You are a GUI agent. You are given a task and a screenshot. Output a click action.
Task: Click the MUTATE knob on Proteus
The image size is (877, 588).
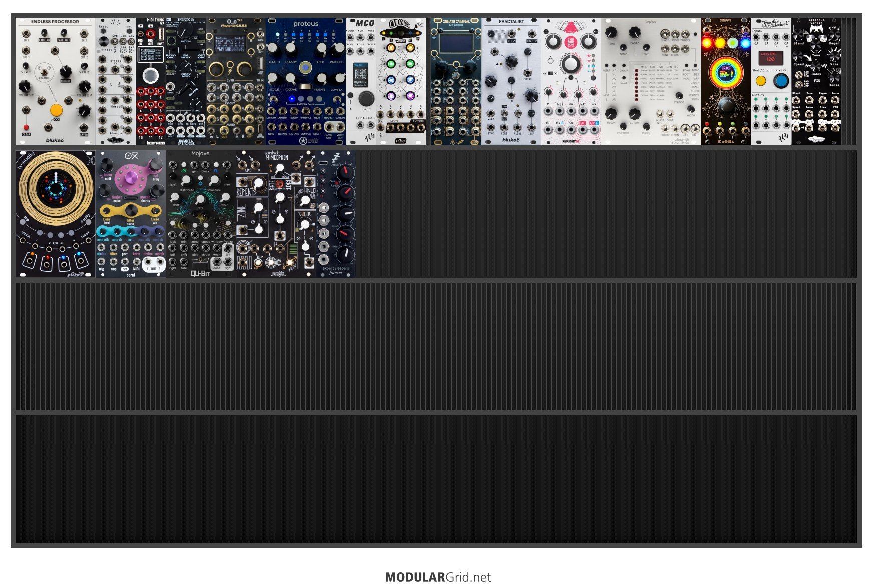321,78
